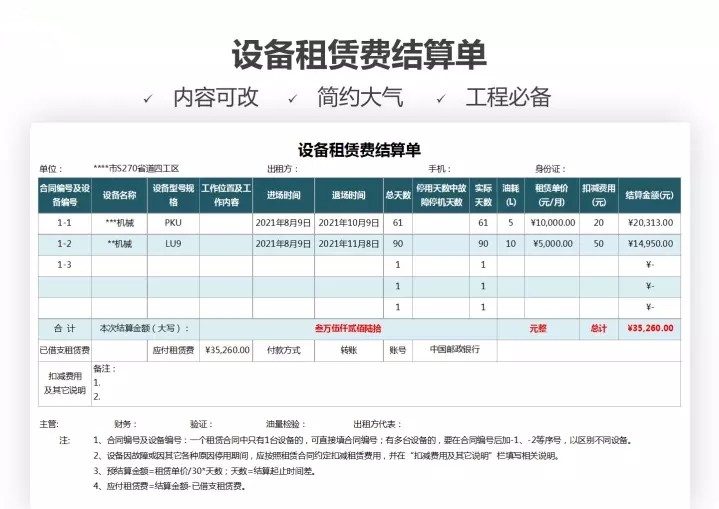
Task: Select the ¥14,950.00 settlement cell
Action: 649,244
